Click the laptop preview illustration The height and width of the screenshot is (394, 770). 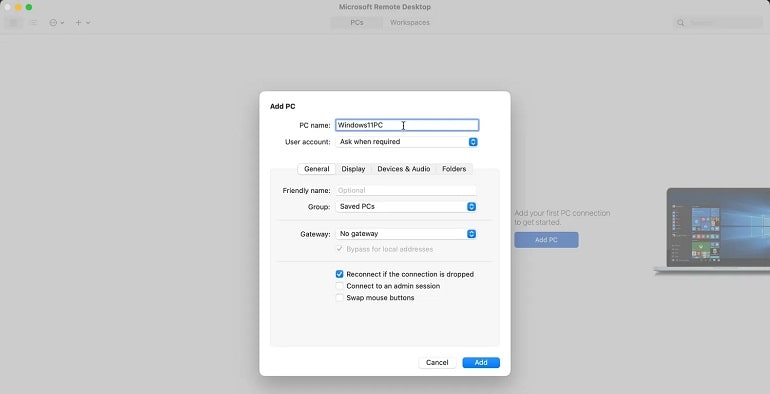(x=713, y=230)
